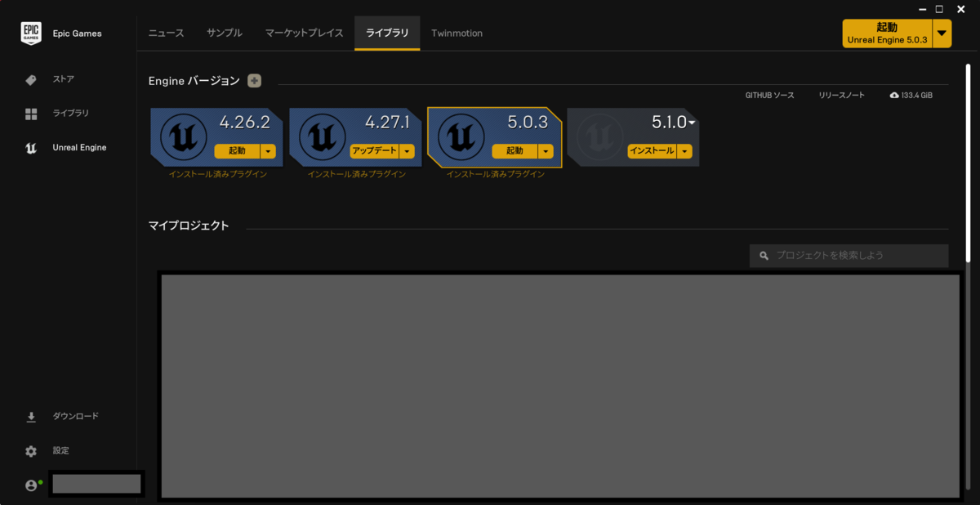Click the user account avatar icon
Screen dimensions: 980x505
tap(31, 485)
